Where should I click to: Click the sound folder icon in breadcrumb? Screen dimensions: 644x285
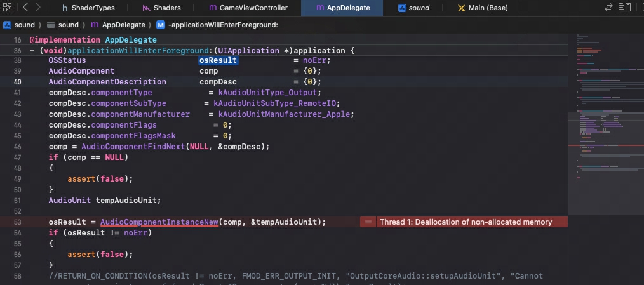(51, 25)
